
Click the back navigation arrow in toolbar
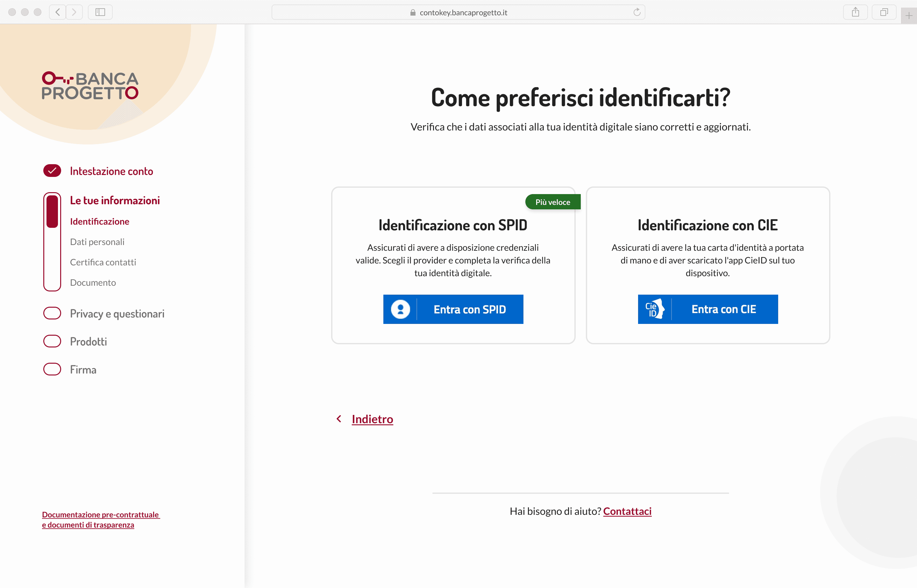[58, 12]
